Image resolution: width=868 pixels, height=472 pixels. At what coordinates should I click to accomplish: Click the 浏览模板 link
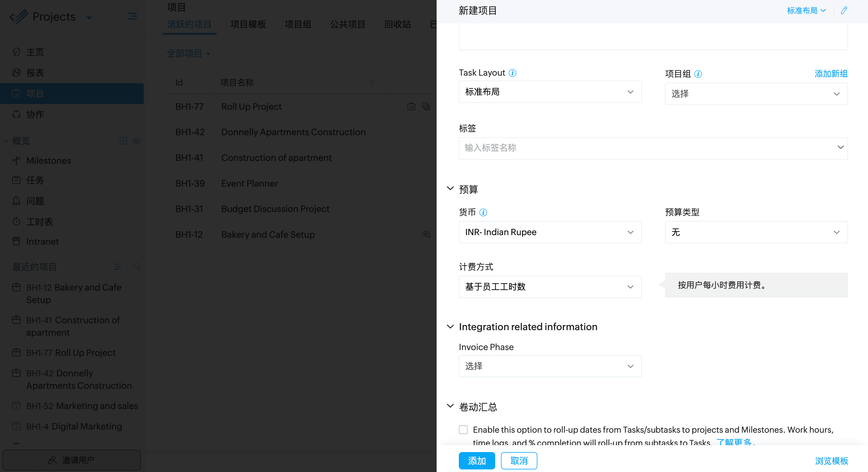click(831, 460)
